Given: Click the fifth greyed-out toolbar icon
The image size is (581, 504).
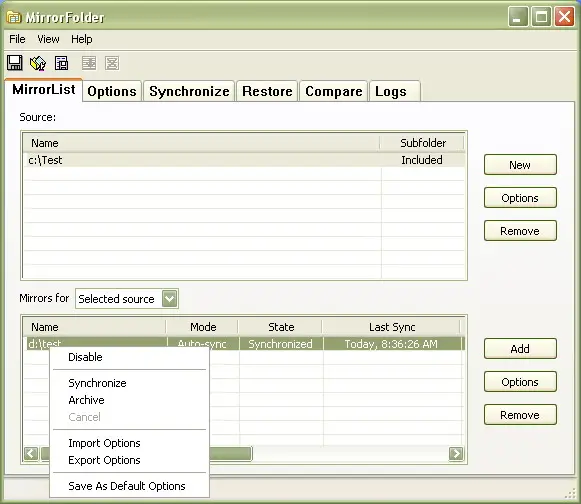Looking at the screenshot, I should coord(112,63).
